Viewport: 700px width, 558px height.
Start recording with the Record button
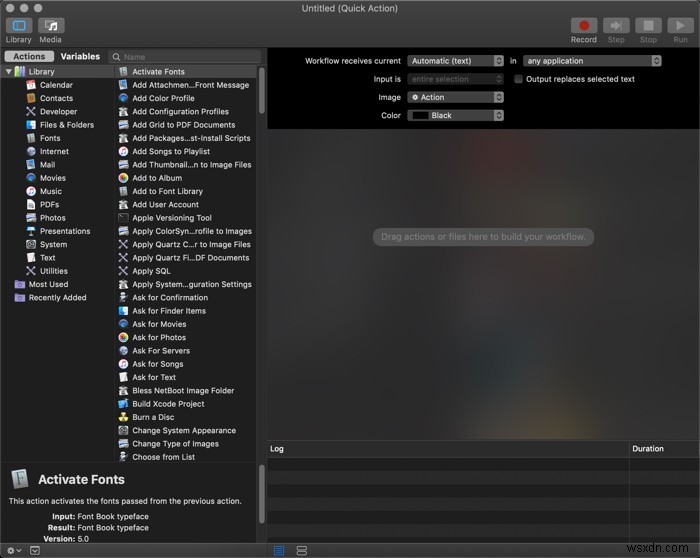click(x=583, y=25)
